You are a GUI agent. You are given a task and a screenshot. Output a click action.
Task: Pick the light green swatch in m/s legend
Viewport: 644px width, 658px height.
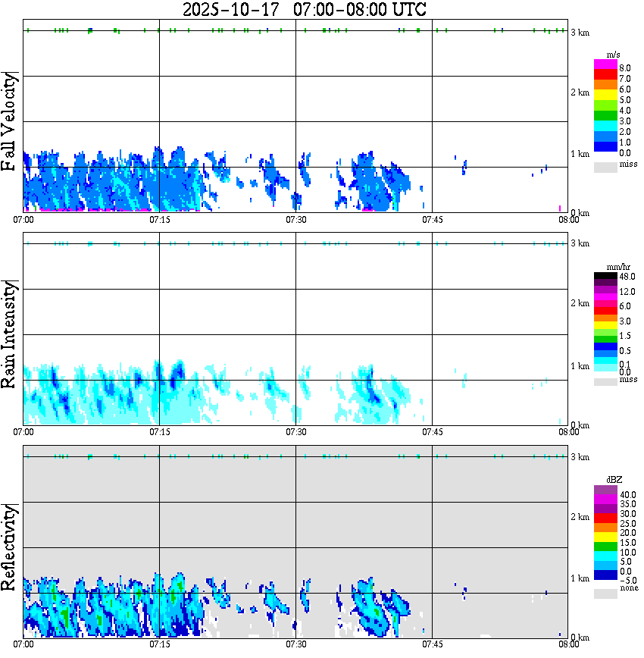(605, 105)
